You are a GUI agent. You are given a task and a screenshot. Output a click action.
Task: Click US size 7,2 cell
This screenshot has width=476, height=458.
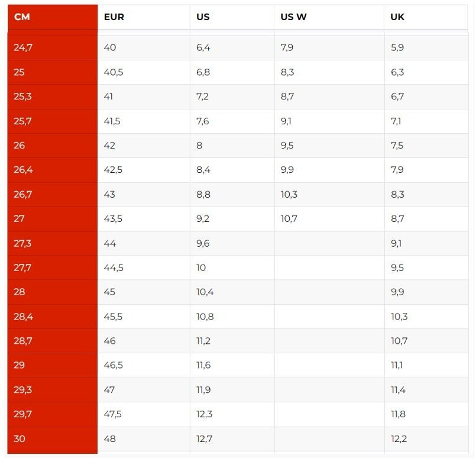(202, 96)
